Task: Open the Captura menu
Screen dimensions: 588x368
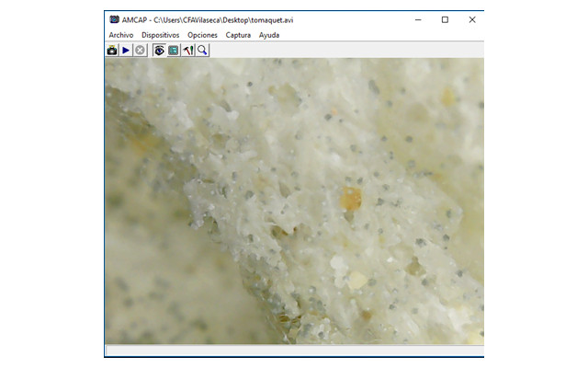Action: pos(238,35)
